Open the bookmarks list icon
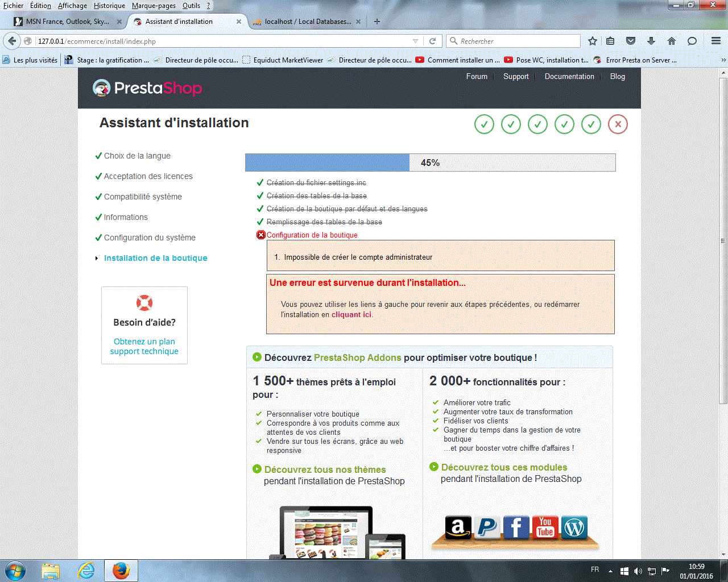The height and width of the screenshot is (582, 728). pyautogui.click(x=610, y=41)
